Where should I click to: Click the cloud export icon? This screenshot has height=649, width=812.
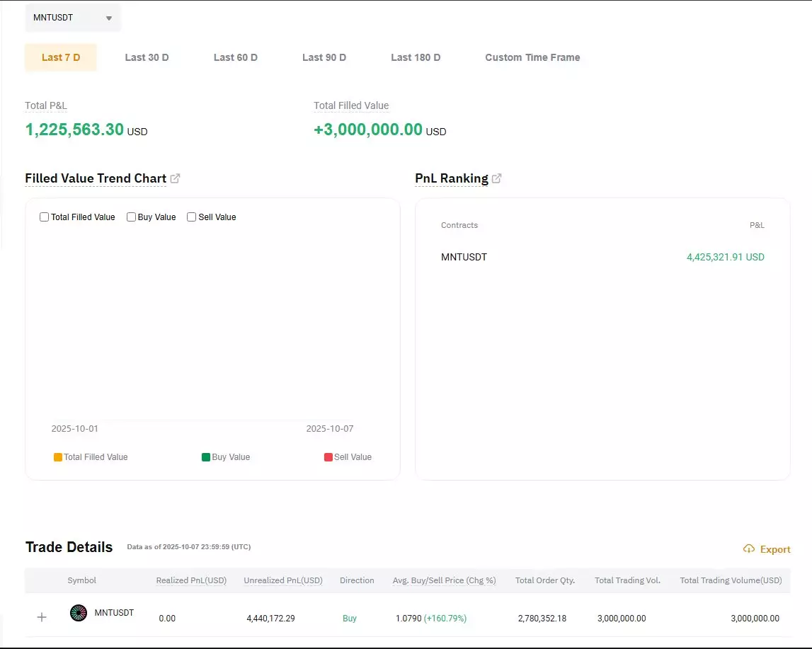(x=749, y=549)
